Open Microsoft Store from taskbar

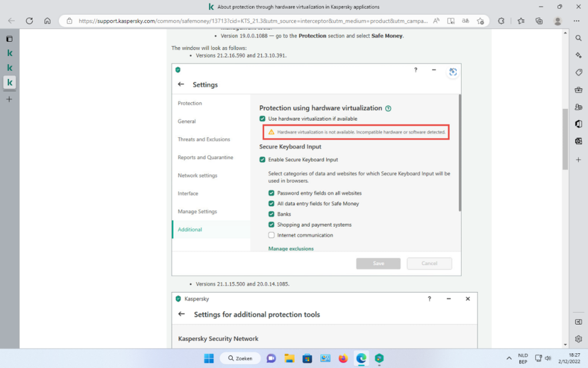[x=307, y=358]
